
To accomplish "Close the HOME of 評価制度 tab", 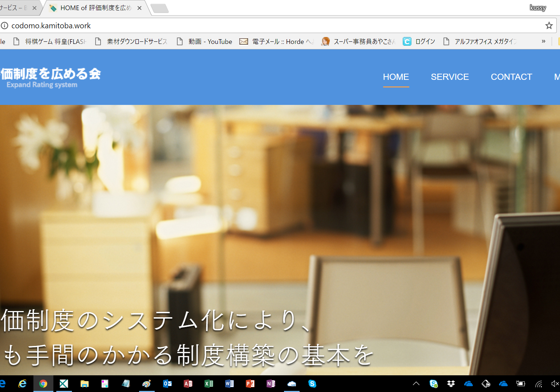I will click(x=139, y=8).
